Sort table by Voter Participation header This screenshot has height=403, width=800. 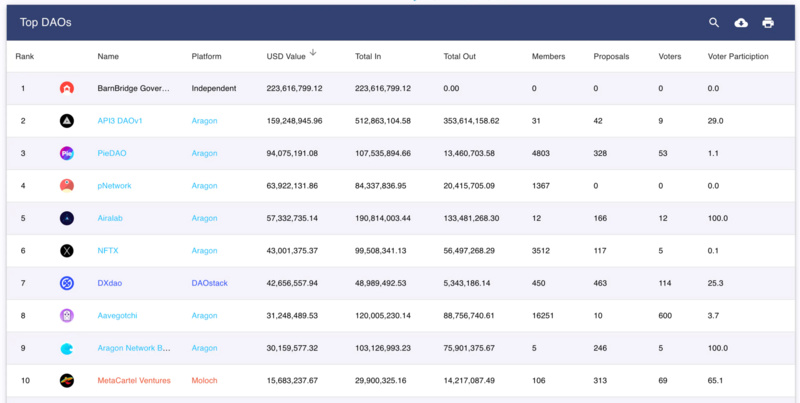[x=738, y=56]
